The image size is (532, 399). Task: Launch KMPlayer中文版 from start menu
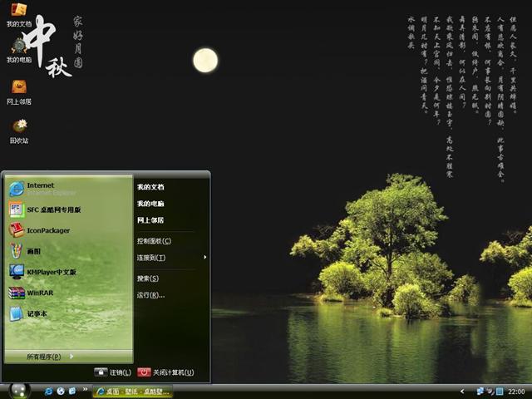pyautogui.click(x=42, y=272)
